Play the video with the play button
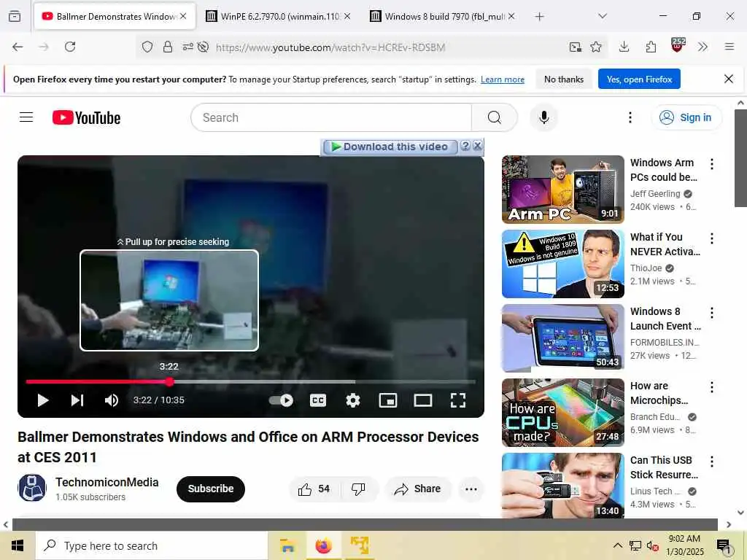 pyautogui.click(x=43, y=400)
